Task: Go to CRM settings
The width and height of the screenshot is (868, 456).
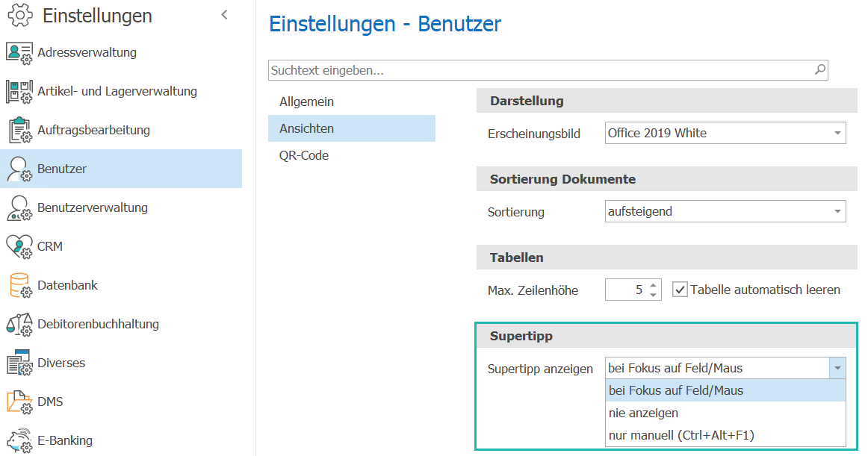Action: [121, 246]
